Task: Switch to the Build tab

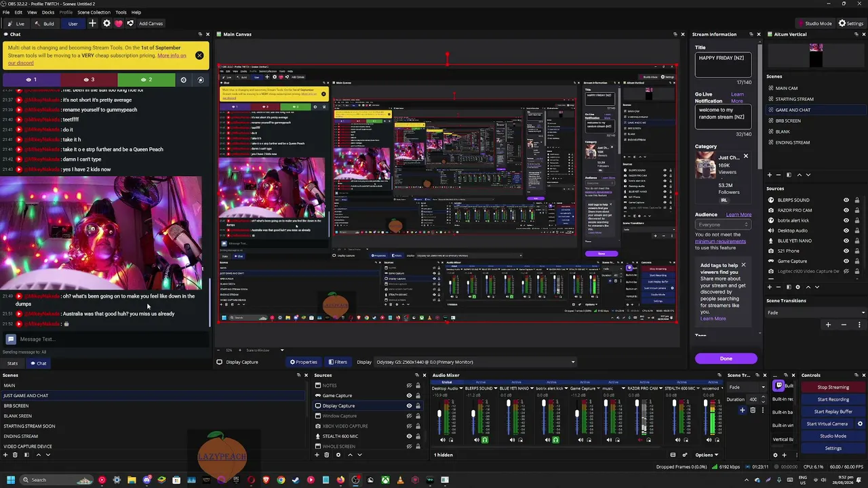Action: (x=45, y=24)
